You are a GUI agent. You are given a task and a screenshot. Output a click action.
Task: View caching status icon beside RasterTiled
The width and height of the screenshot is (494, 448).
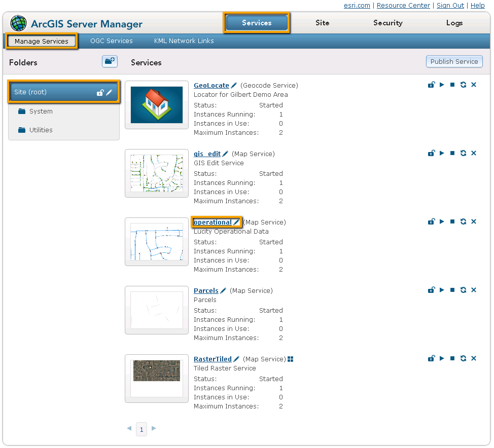click(290, 358)
